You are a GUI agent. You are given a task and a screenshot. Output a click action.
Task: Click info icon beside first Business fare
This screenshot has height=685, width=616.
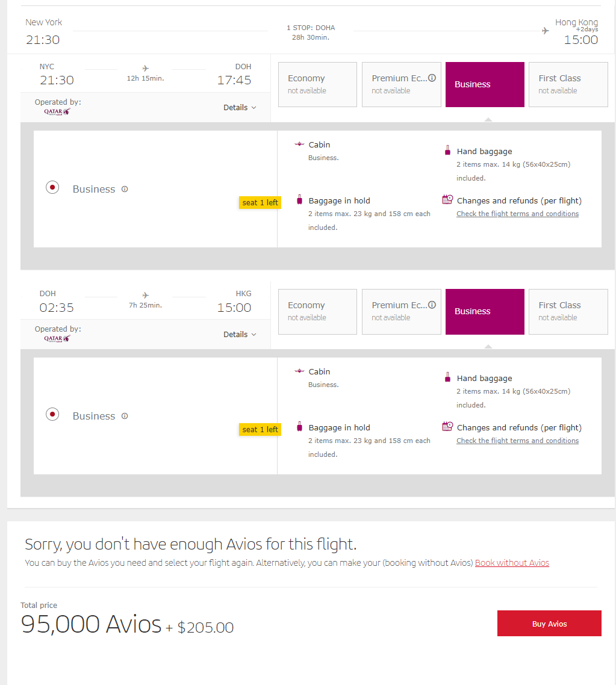[125, 189]
